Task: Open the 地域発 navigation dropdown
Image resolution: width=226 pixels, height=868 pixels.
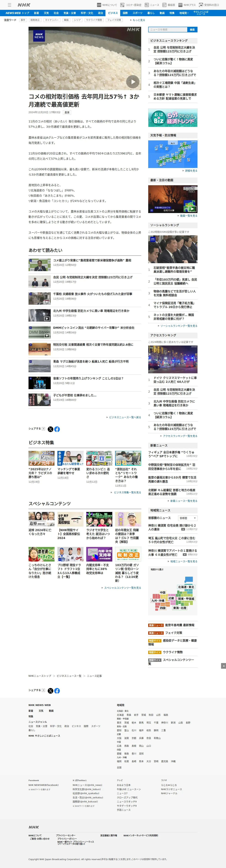Action: click(x=184, y=13)
